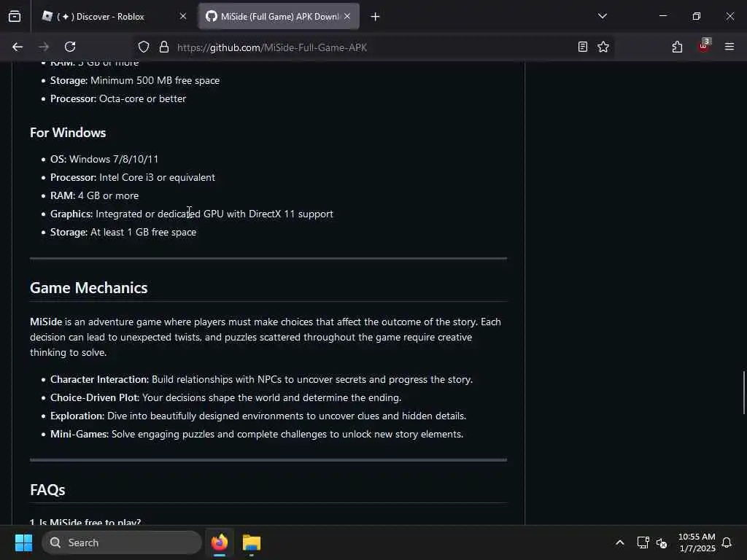Close the Discover - Roblox tab
747x560 pixels.
point(183,17)
